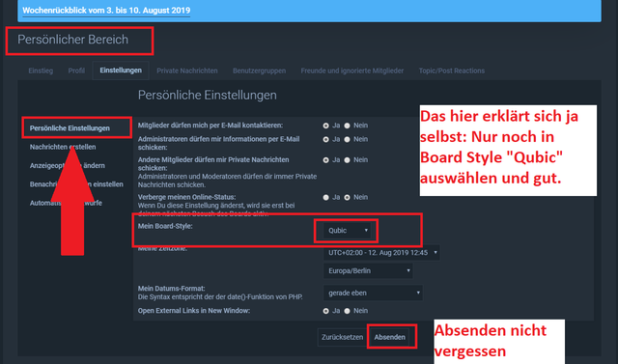The height and width of the screenshot is (364, 618).
Task: Choose Ja for administrator E-Mail information
Action: [326, 139]
